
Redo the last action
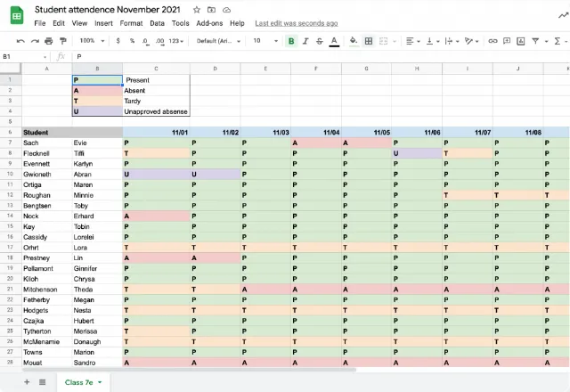(x=35, y=41)
